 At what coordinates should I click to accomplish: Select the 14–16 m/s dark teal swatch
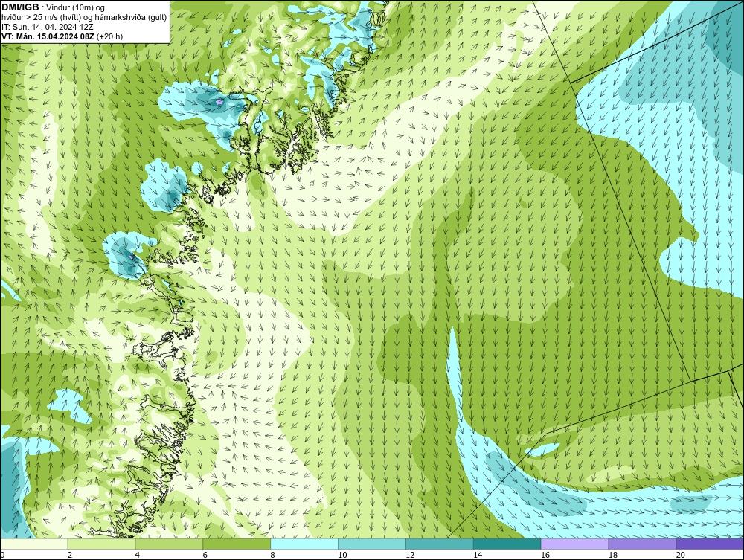507,544
